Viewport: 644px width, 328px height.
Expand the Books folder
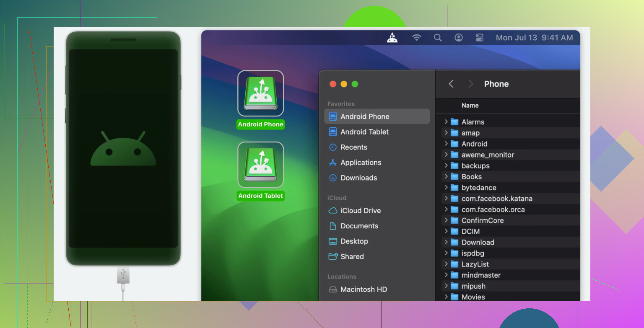coord(446,177)
